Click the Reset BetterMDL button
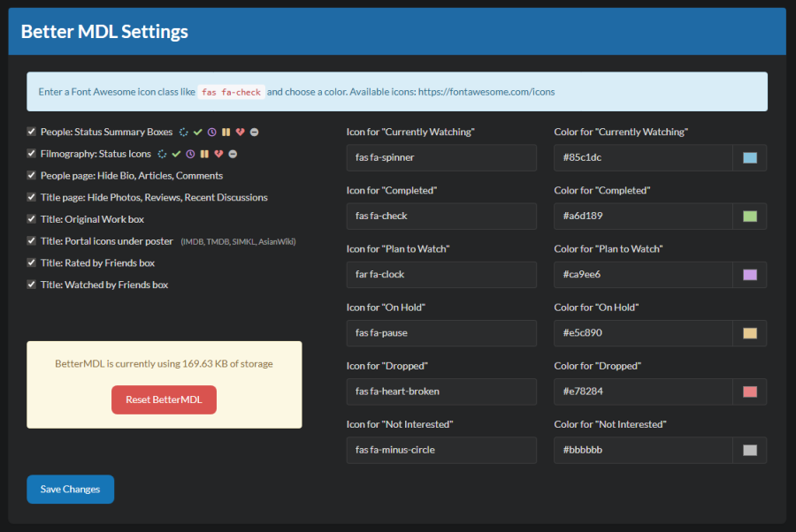This screenshot has width=796, height=532. (x=164, y=399)
